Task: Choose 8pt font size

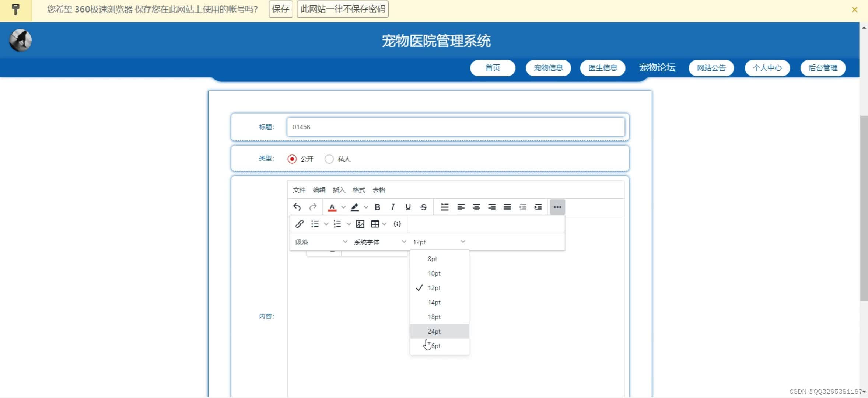Action: click(439, 259)
